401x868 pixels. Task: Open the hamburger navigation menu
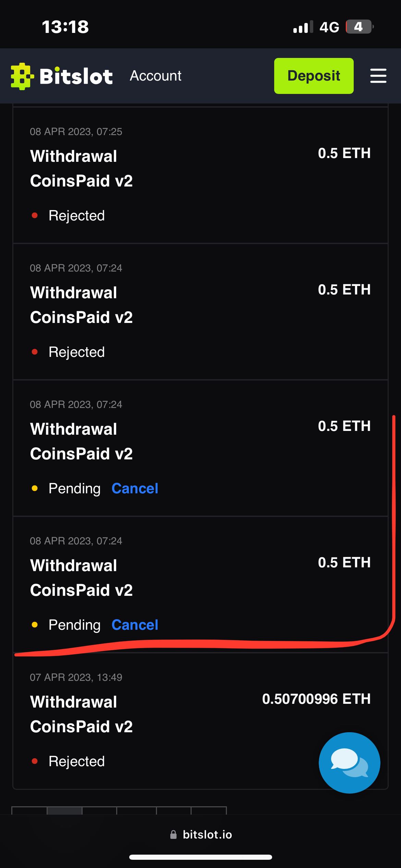[378, 76]
